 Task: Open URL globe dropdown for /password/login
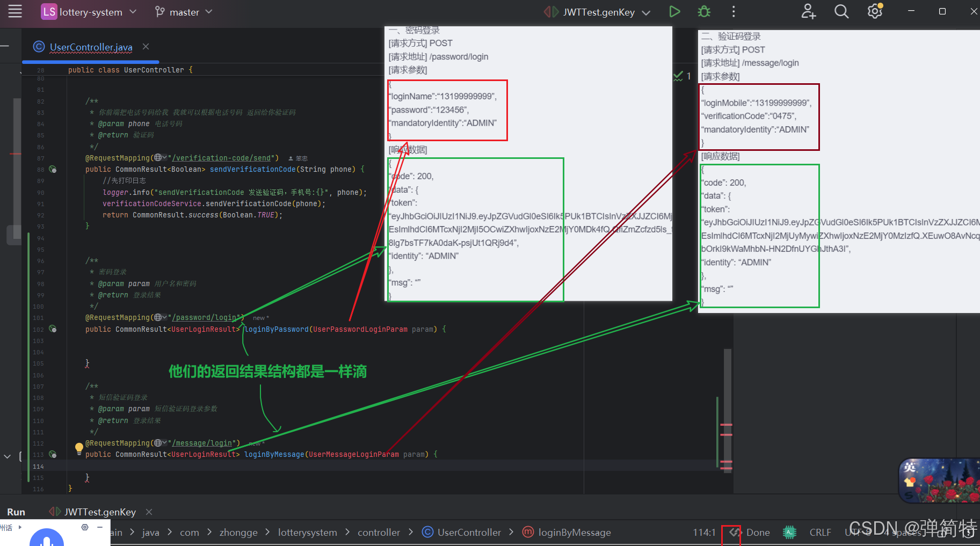coord(160,317)
